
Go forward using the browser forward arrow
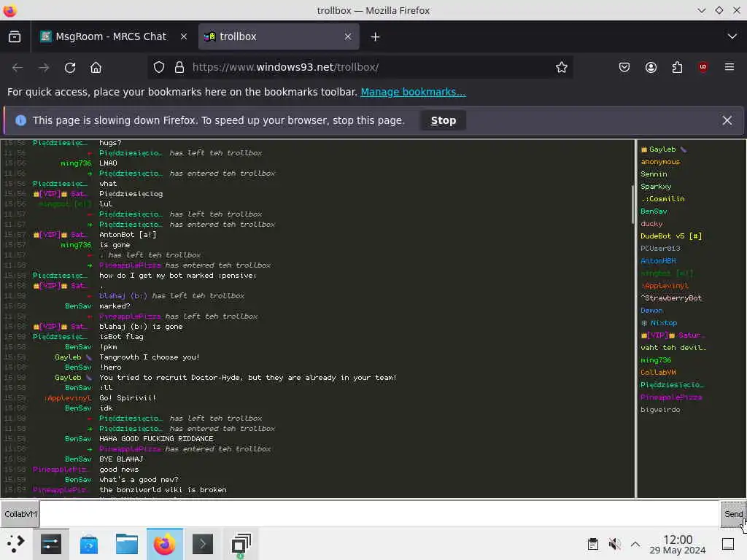coord(44,68)
